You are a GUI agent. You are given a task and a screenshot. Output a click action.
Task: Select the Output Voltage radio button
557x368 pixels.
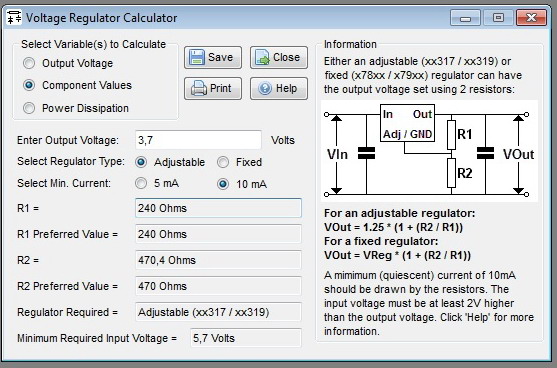(x=29, y=63)
